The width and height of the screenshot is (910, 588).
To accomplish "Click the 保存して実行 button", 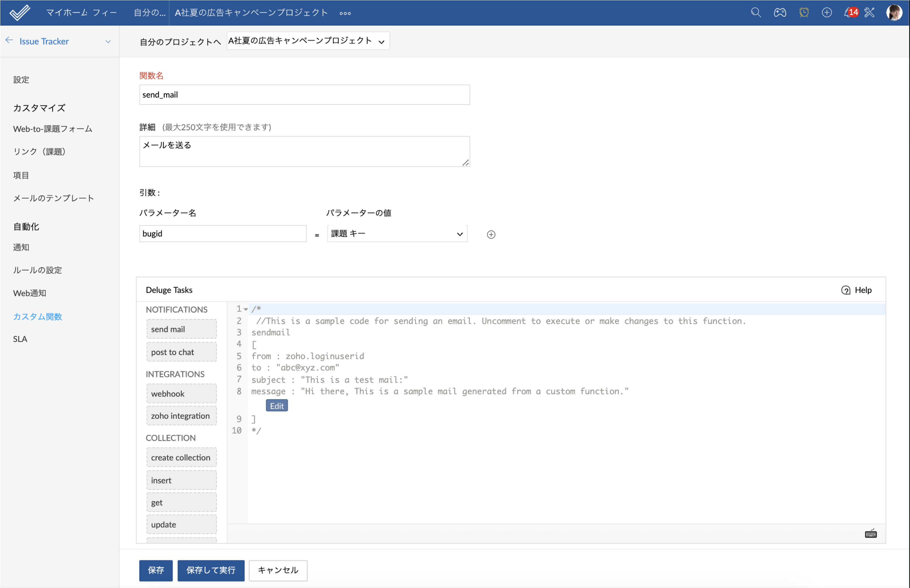I will coord(211,570).
